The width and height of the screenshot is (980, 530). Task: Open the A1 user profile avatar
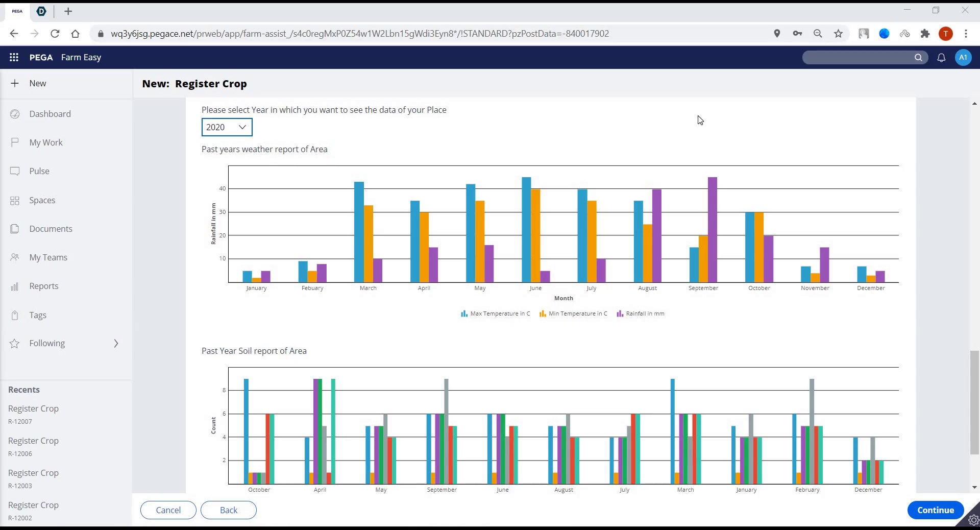click(x=963, y=57)
